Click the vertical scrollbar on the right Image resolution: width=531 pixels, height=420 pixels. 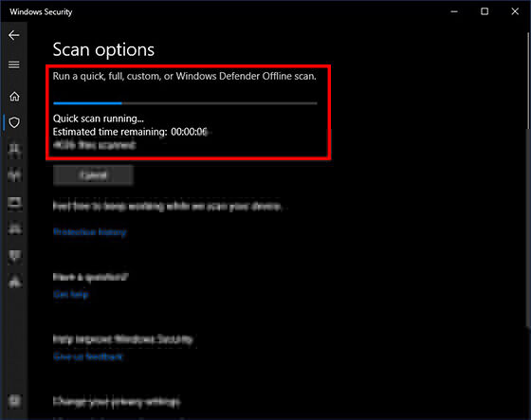pos(528,179)
